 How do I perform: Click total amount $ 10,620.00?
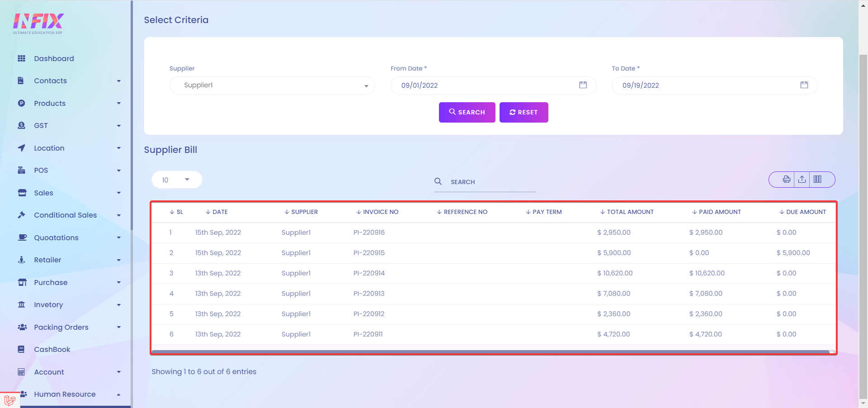(x=615, y=273)
